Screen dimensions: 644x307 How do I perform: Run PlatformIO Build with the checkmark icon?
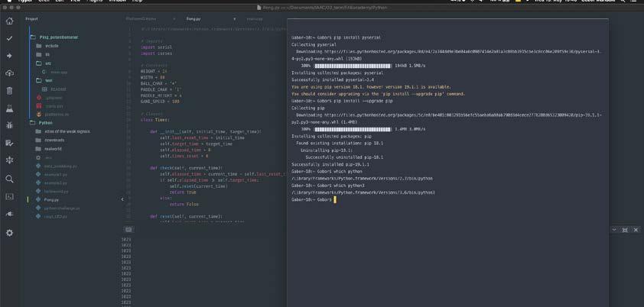(x=9, y=38)
